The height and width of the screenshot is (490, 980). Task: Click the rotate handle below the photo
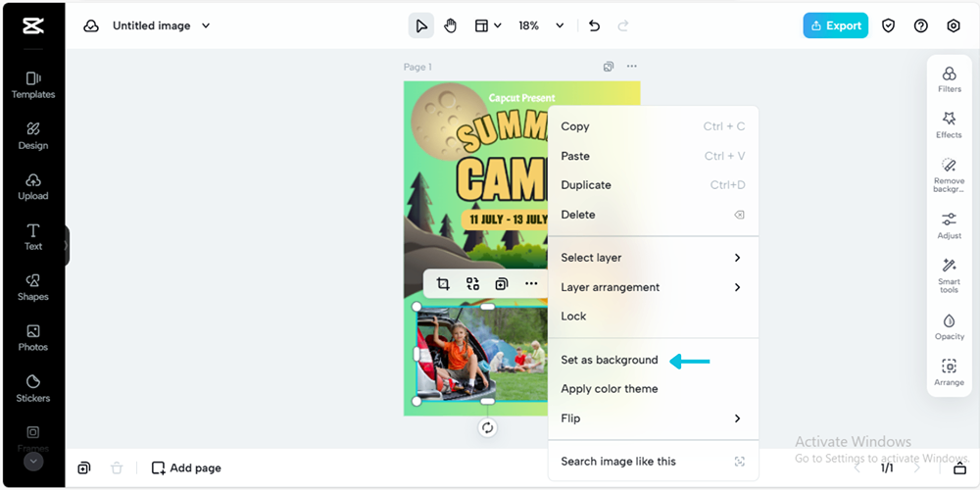487,427
